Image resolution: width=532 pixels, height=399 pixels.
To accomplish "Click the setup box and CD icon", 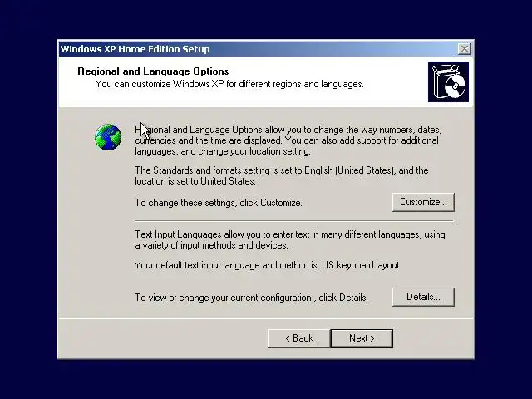I will 448,81.
